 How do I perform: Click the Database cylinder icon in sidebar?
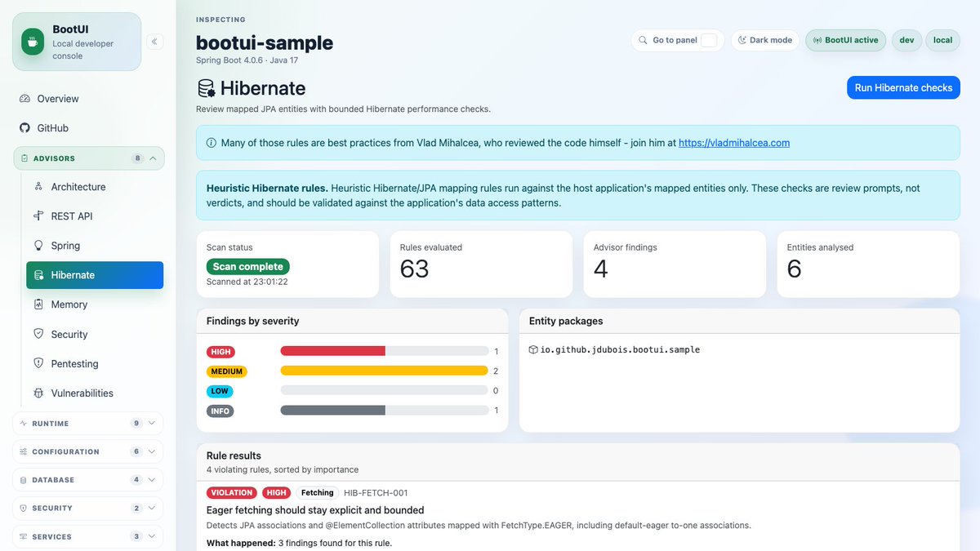point(23,480)
